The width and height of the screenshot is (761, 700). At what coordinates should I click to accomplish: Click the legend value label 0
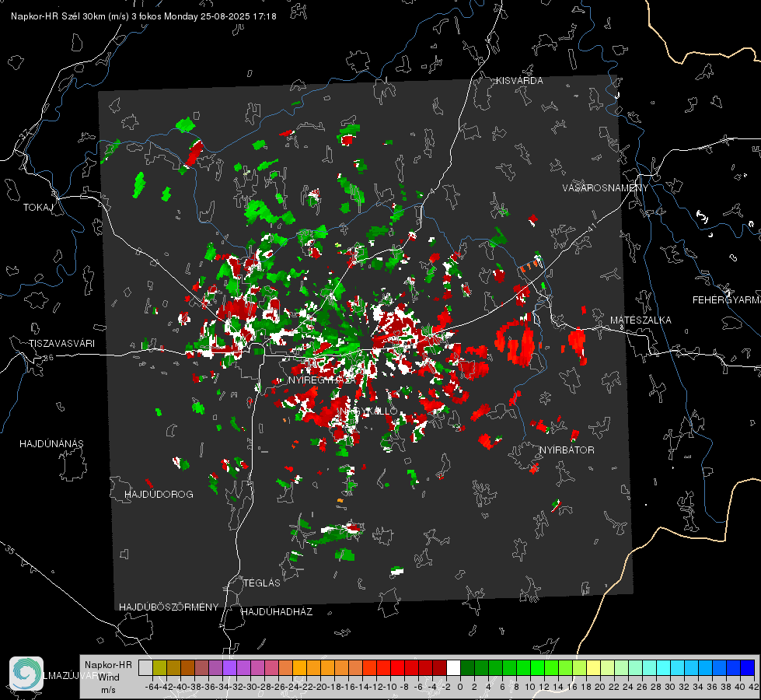(x=460, y=687)
